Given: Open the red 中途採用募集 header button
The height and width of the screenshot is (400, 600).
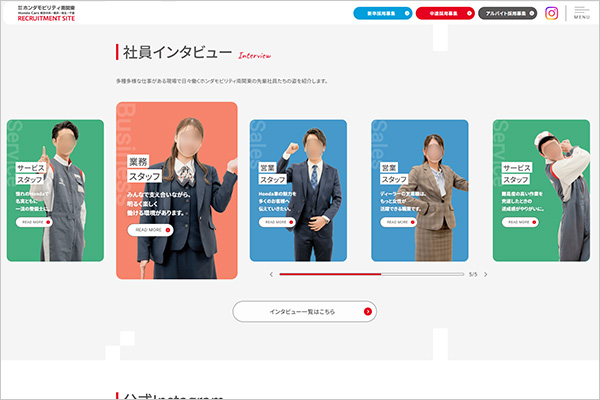Looking at the screenshot, I should click(x=443, y=14).
